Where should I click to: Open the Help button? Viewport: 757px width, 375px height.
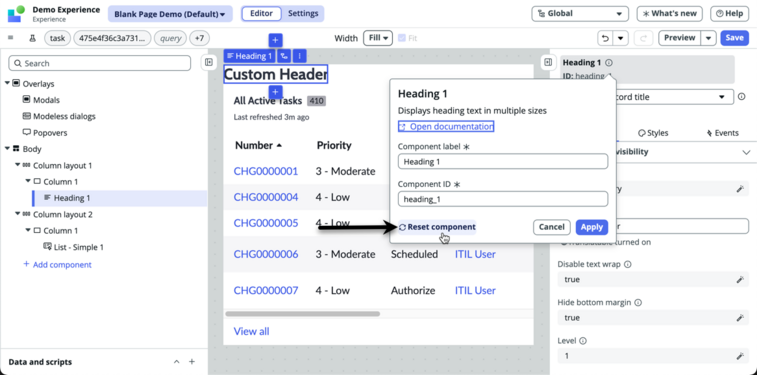click(729, 14)
